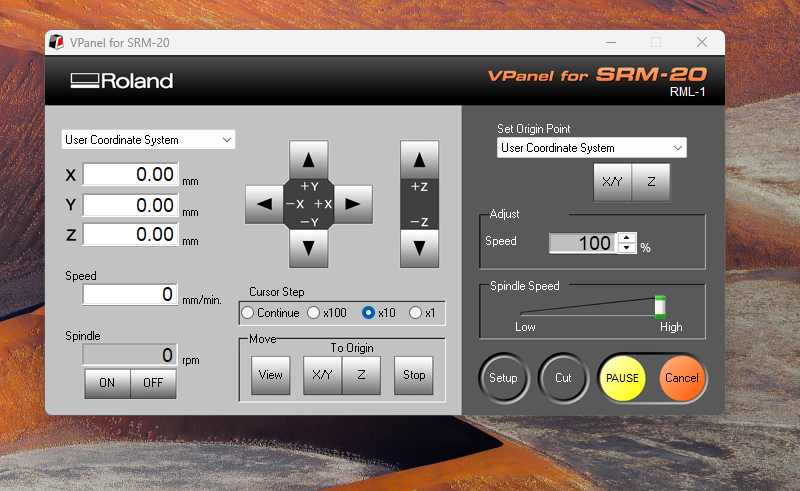Click the Adjust Speed percentage field

point(583,243)
